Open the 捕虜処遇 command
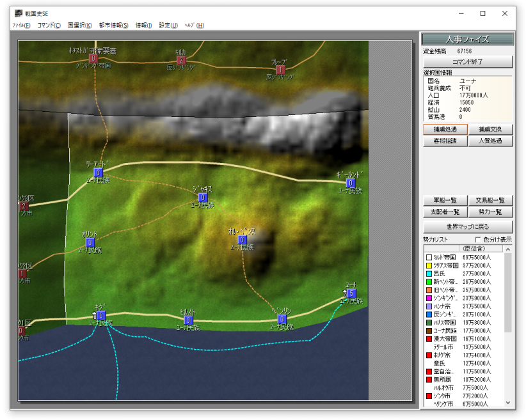The height and width of the screenshot is (420, 526). point(445,129)
